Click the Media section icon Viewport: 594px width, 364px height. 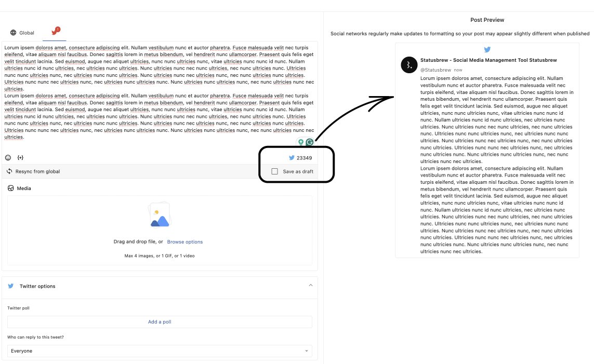[x=10, y=188]
